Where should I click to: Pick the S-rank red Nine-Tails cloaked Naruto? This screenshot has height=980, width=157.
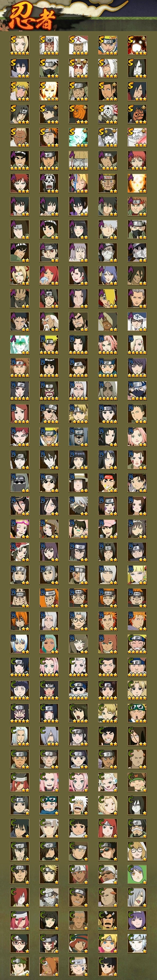pyautogui.click(x=137, y=46)
